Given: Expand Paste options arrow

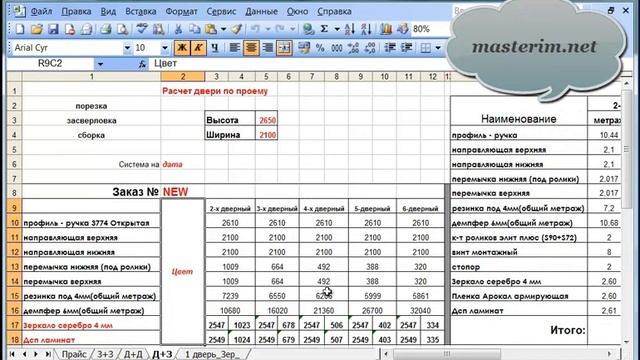Looking at the screenshot, I should [223, 29].
